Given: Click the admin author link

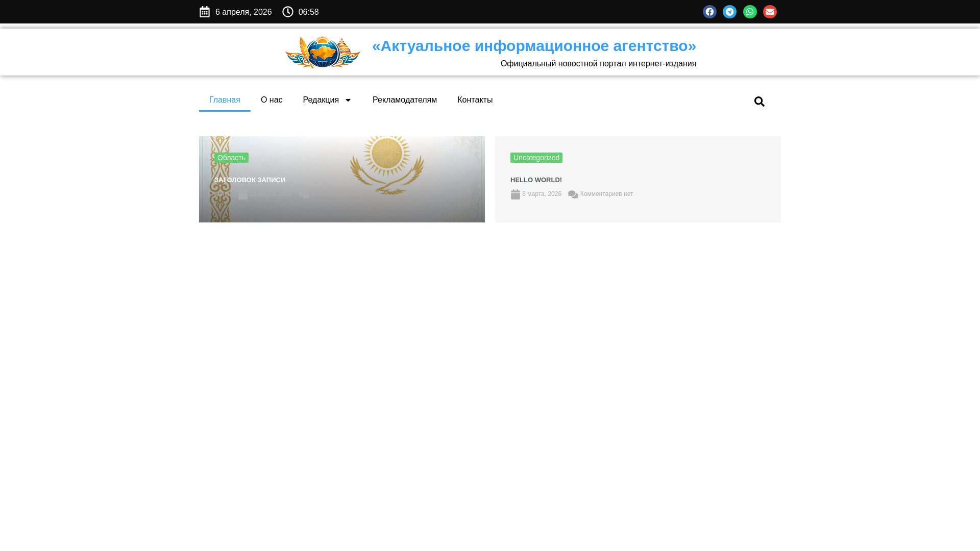Looking at the screenshot, I should (x=223, y=194).
